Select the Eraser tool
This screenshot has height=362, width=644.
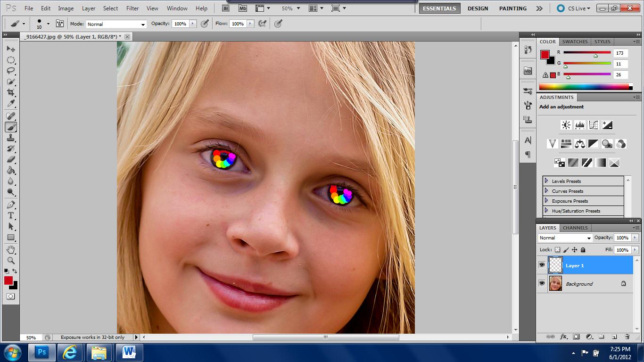[x=11, y=159]
